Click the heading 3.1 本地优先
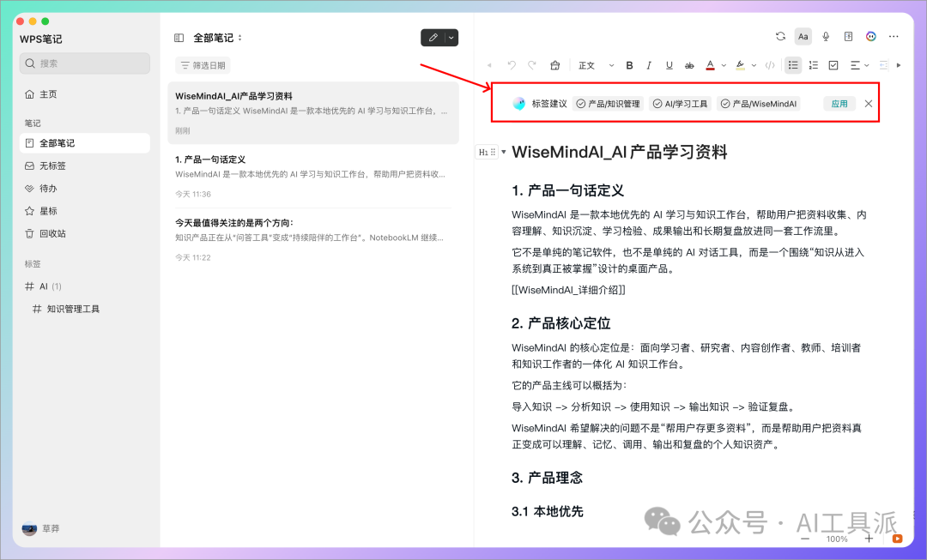Viewport: 927px width, 560px height. pos(548,512)
